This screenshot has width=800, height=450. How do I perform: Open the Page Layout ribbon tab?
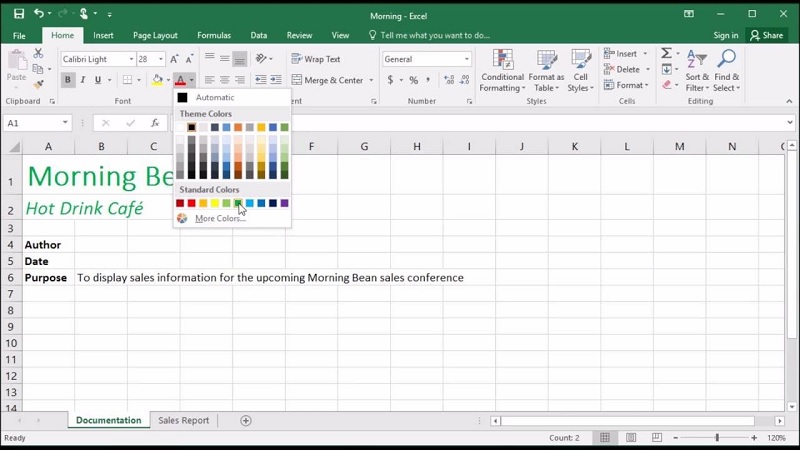pos(155,35)
